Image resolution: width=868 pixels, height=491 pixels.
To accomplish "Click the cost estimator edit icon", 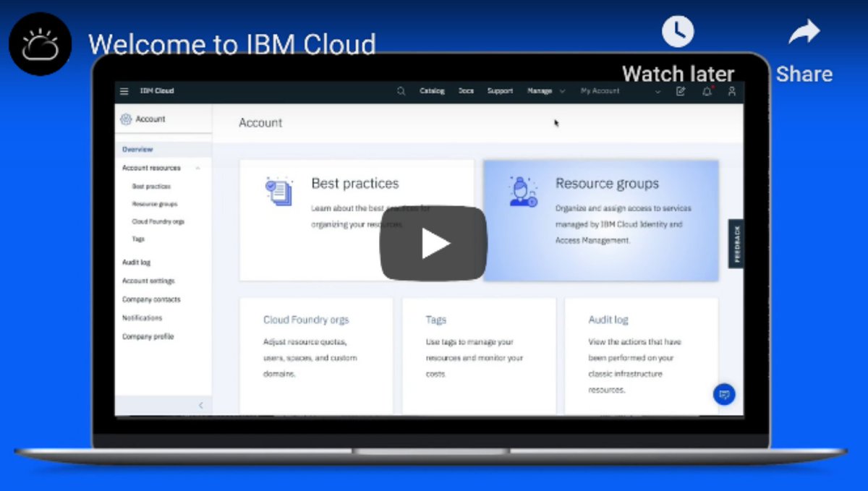I will [681, 91].
